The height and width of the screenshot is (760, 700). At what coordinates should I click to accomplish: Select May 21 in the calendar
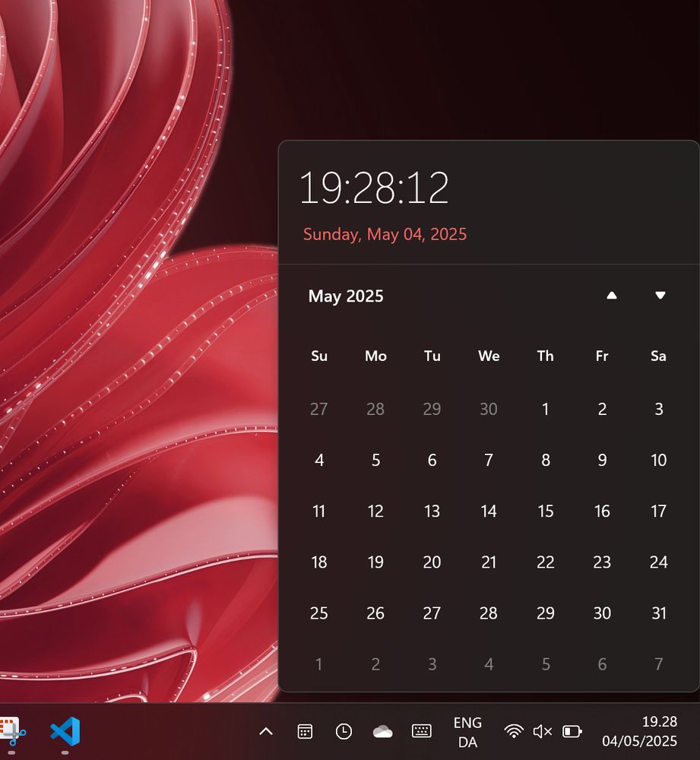click(489, 562)
